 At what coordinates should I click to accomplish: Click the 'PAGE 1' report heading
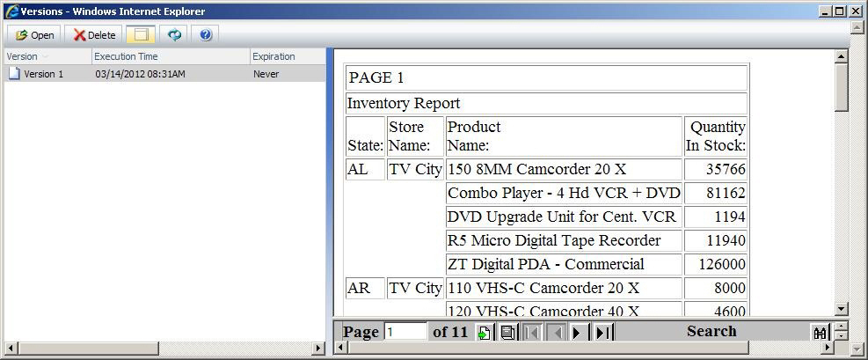coord(376,78)
